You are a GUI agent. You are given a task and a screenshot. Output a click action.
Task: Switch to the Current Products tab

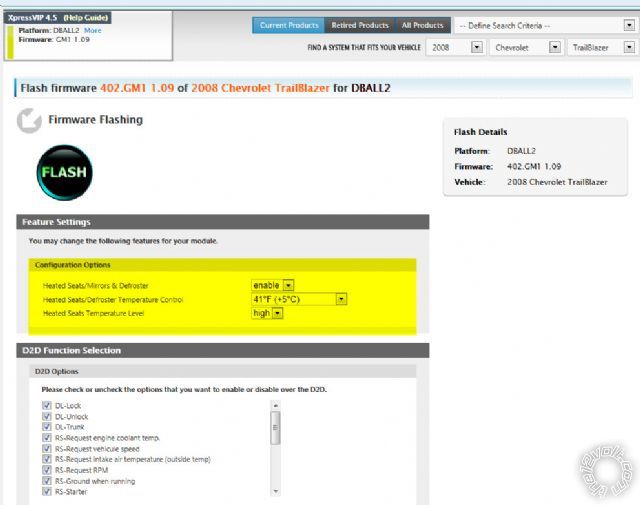(289, 25)
